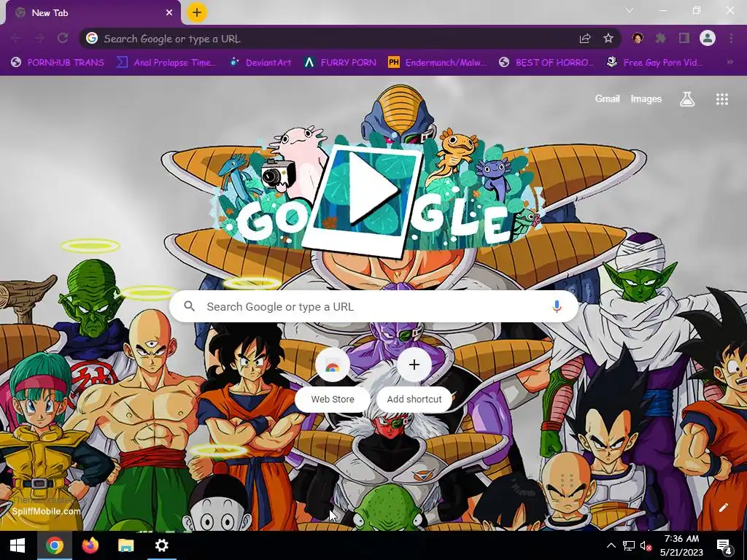Open SpliffMobile.com theme credit link
The image size is (747, 560).
[x=46, y=511]
